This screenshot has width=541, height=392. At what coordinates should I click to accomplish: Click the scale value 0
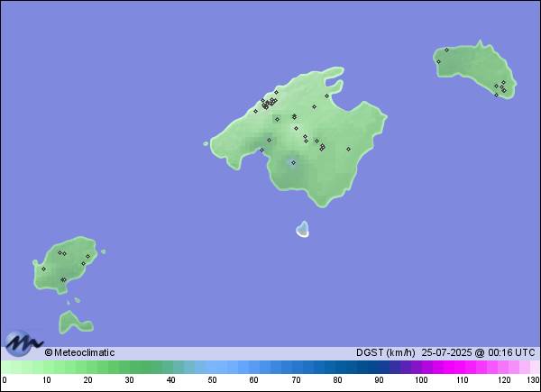pyautogui.click(x=4, y=380)
